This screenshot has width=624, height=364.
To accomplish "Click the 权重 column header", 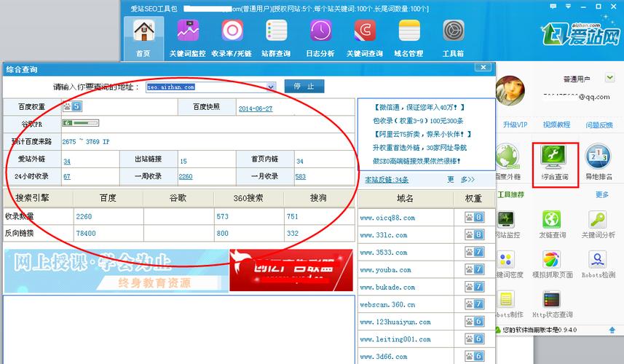I will pyautogui.click(x=473, y=198).
